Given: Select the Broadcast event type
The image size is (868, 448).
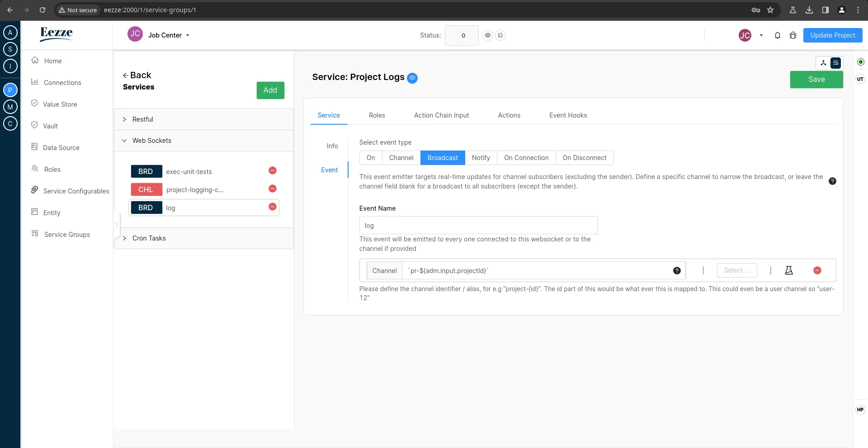Looking at the screenshot, I should click(443, 157).
